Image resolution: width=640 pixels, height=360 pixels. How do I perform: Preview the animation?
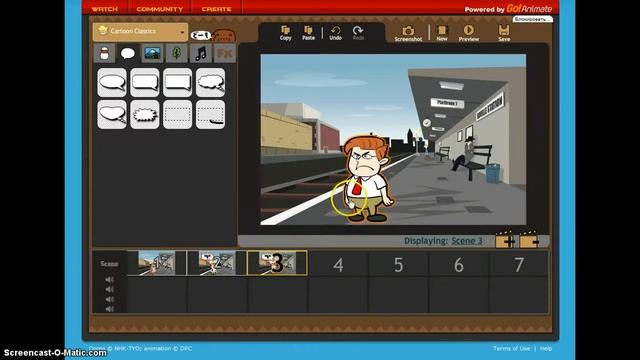click(469, 33)
